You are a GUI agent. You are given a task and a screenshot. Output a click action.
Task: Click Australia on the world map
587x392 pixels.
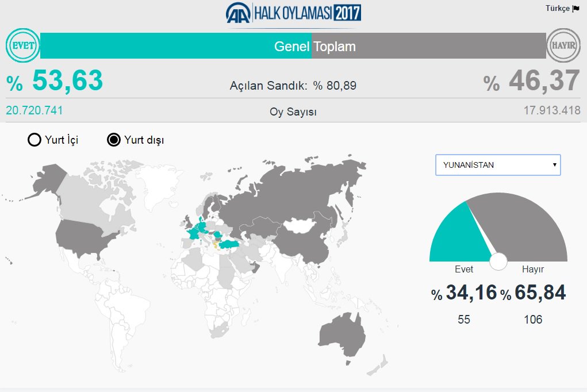coord(342,335)
